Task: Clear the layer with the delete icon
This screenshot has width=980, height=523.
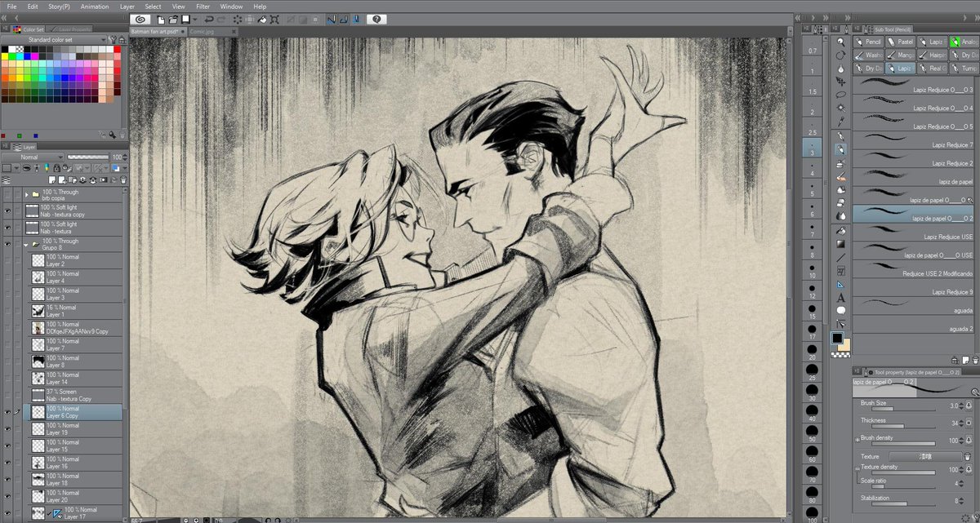Action: (x=238, y=18)
